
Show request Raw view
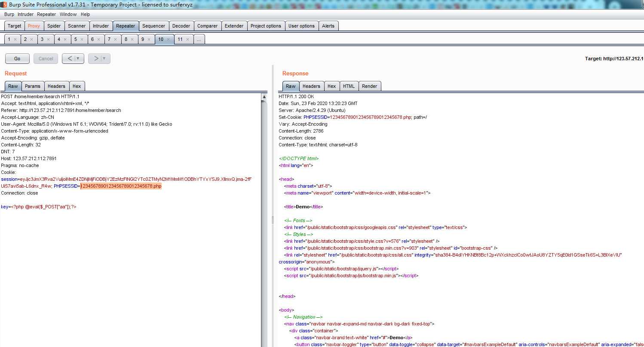click(x=13, y=86)
